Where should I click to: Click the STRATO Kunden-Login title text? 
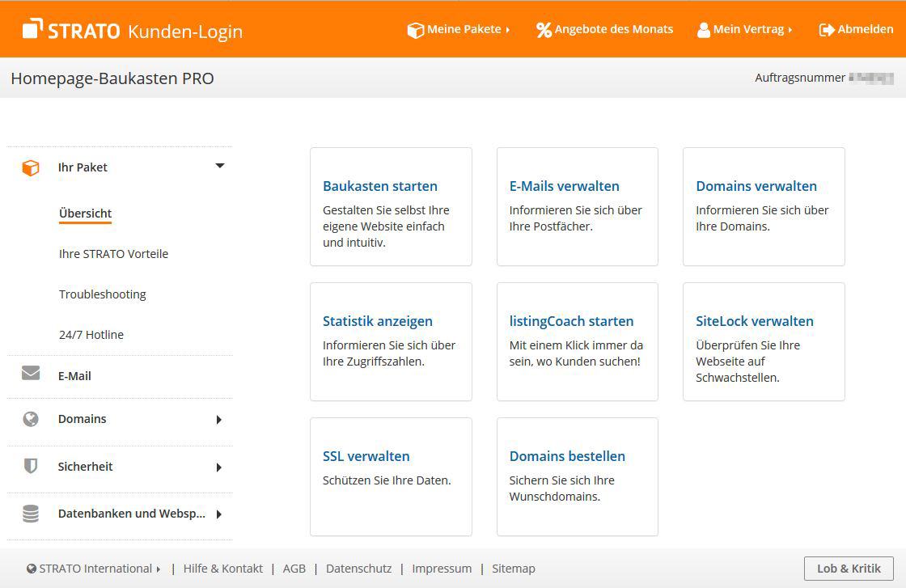pos(145,31)
